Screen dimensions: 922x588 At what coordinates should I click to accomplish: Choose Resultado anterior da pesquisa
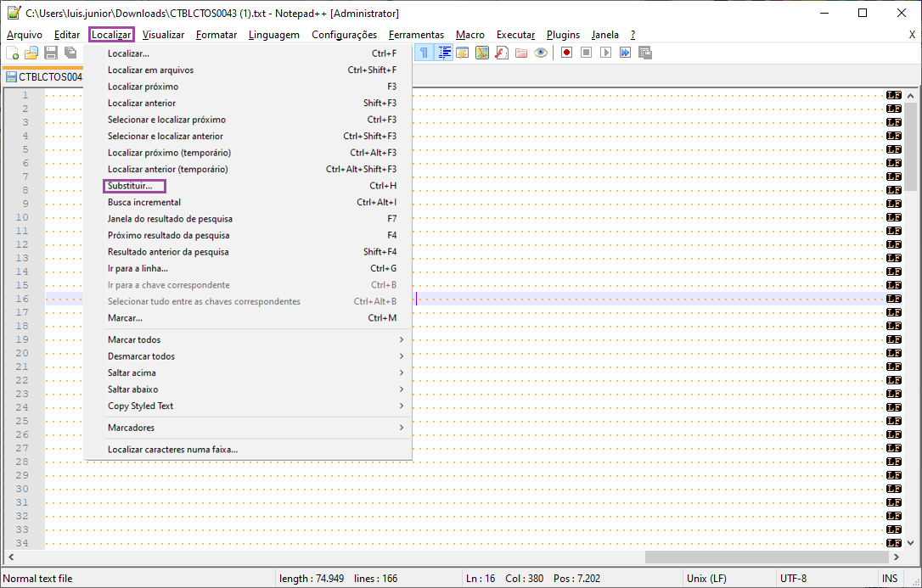point(248,251)
